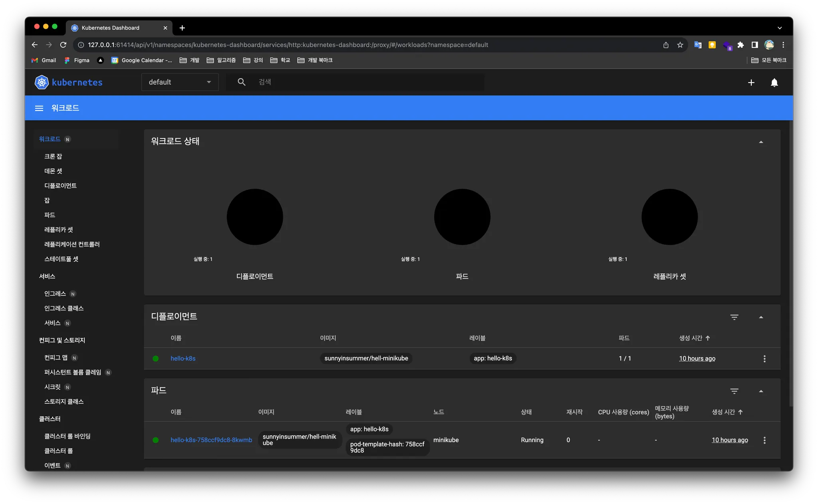Open the filter icon in 파드 section
Viewport: 818px width, 504px height.
coord(734,391)
